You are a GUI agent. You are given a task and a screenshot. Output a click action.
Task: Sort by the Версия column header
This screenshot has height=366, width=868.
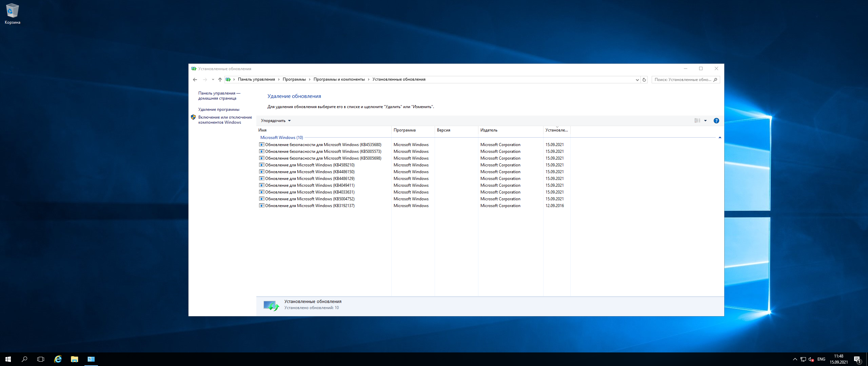pyautogui.click(x=456, y=130)
